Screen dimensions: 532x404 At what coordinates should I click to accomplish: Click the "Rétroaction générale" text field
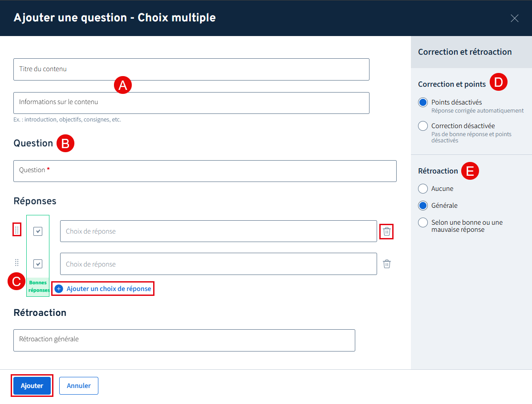coord(184,340)
